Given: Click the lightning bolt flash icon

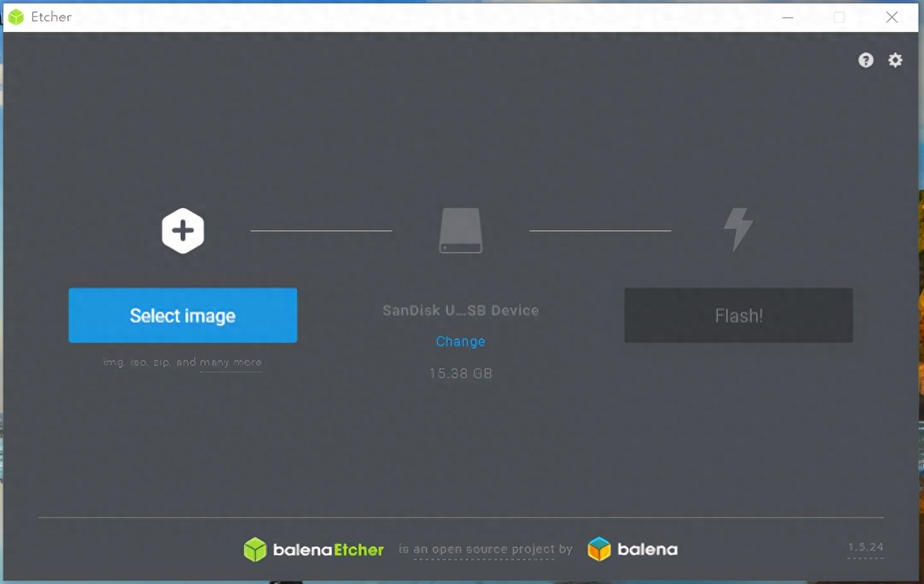Looking at the screenshot, I should pyautogui.click(x=738, y=230).
